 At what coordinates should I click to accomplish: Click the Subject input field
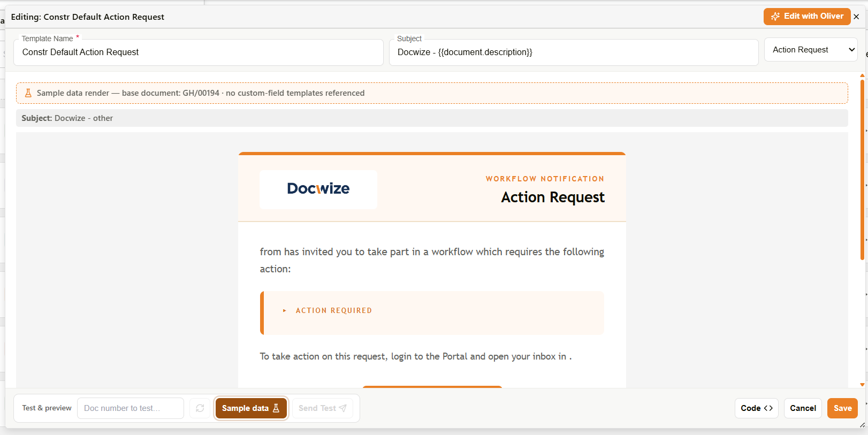pyautogui.click(x=574, y=52)
